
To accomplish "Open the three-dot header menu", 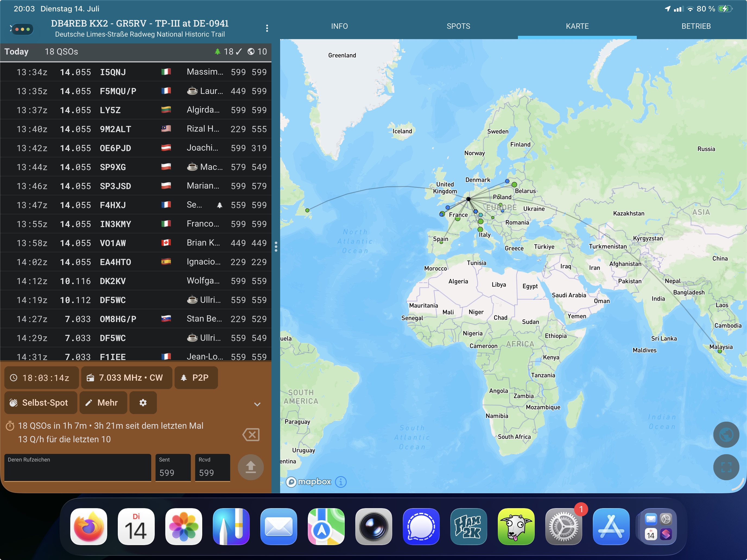I will point(267,28).
